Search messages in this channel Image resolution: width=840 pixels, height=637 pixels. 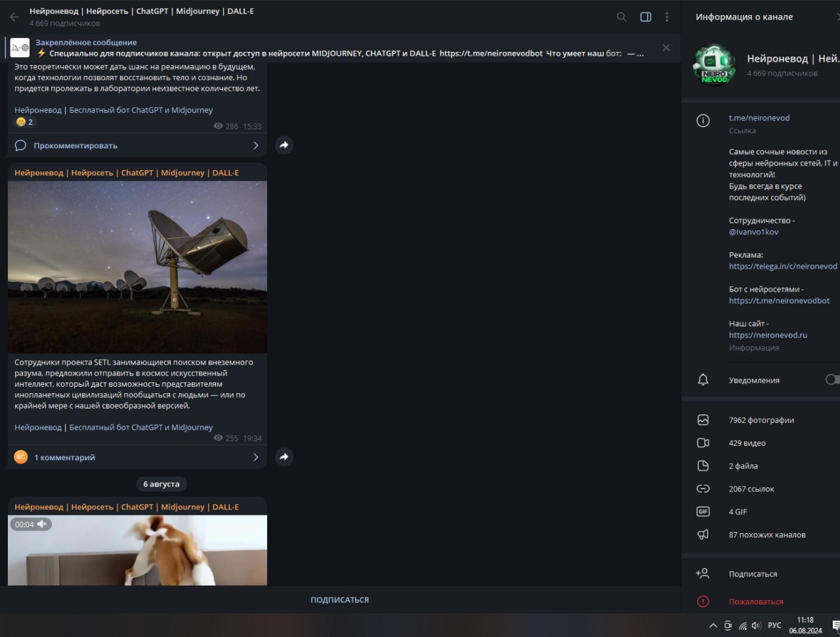coord(621,17)
